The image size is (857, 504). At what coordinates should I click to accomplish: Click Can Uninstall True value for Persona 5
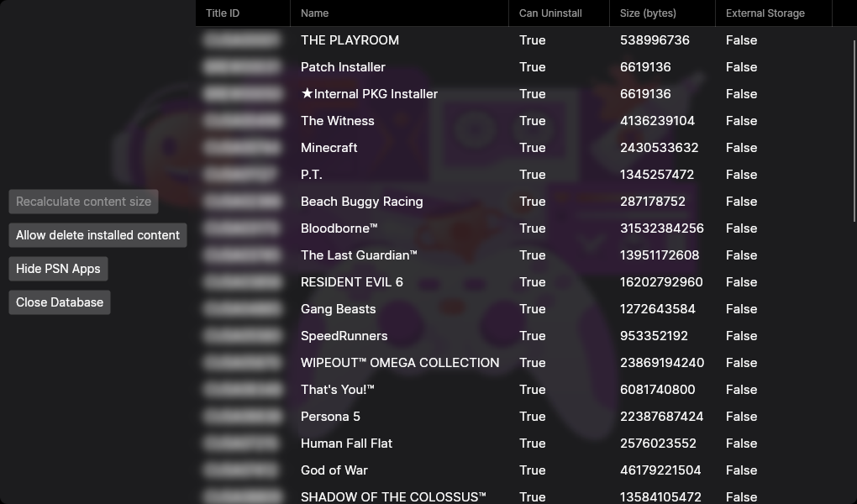[x=533, y=417]
